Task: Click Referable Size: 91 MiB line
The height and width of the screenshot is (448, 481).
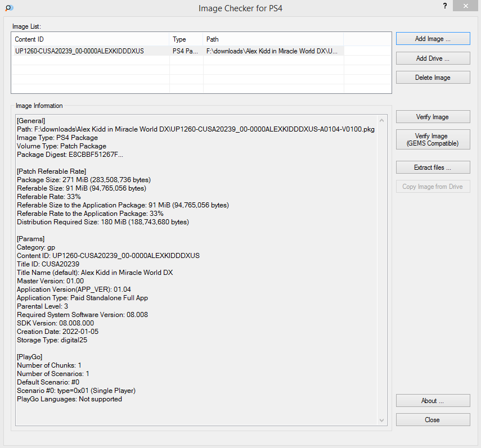Action: point(82,188)
